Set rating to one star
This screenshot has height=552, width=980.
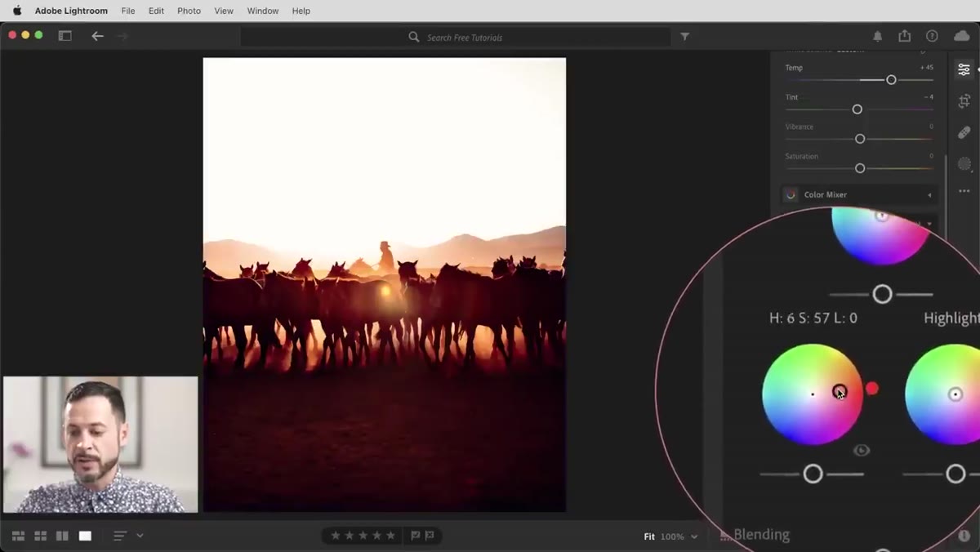(x=336, y=536)
